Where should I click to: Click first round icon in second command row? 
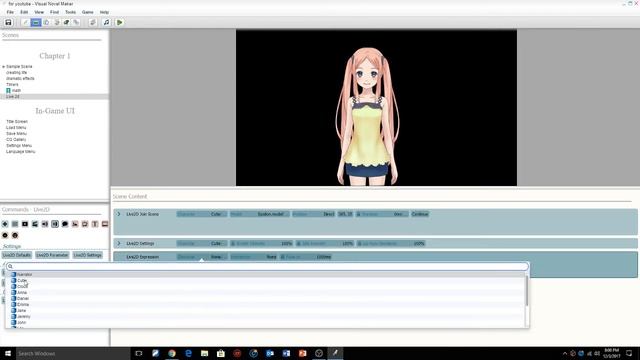(5, 235)
